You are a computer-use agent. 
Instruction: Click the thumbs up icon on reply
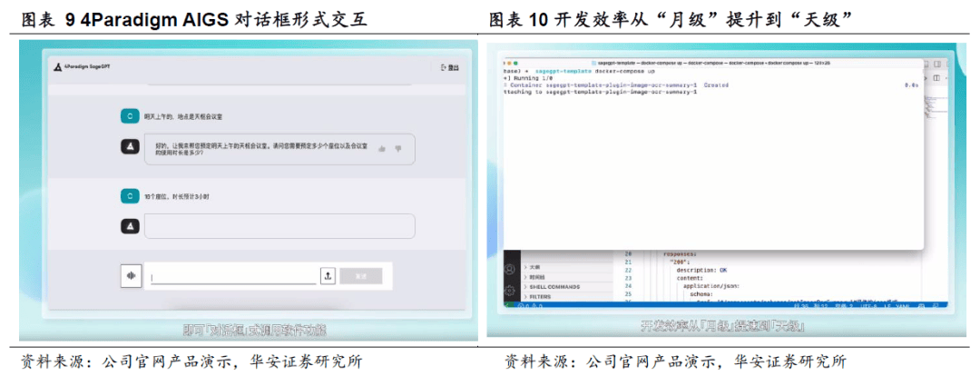click(x=382, y=148)
